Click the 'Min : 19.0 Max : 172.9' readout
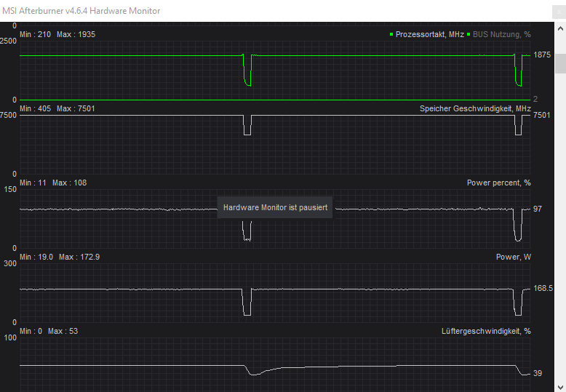This screenshot has width=566, height=392. (60, 257)
